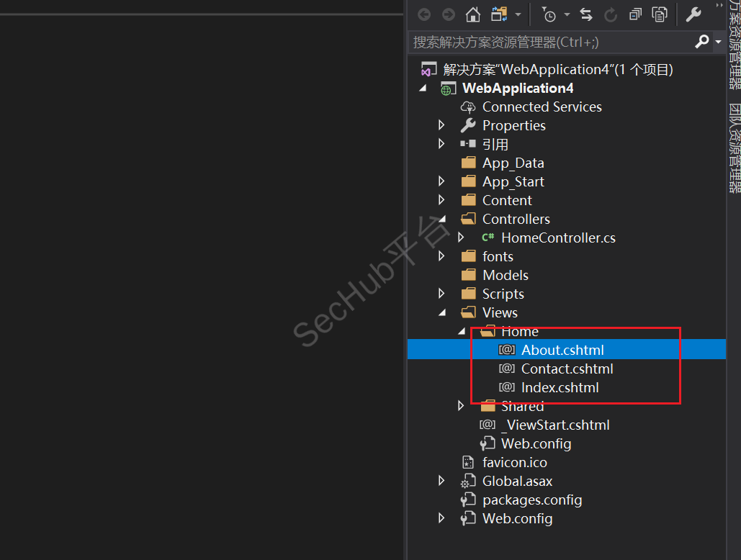
Task: Expand the Shared folder arrow
Action: click(461, 406)
